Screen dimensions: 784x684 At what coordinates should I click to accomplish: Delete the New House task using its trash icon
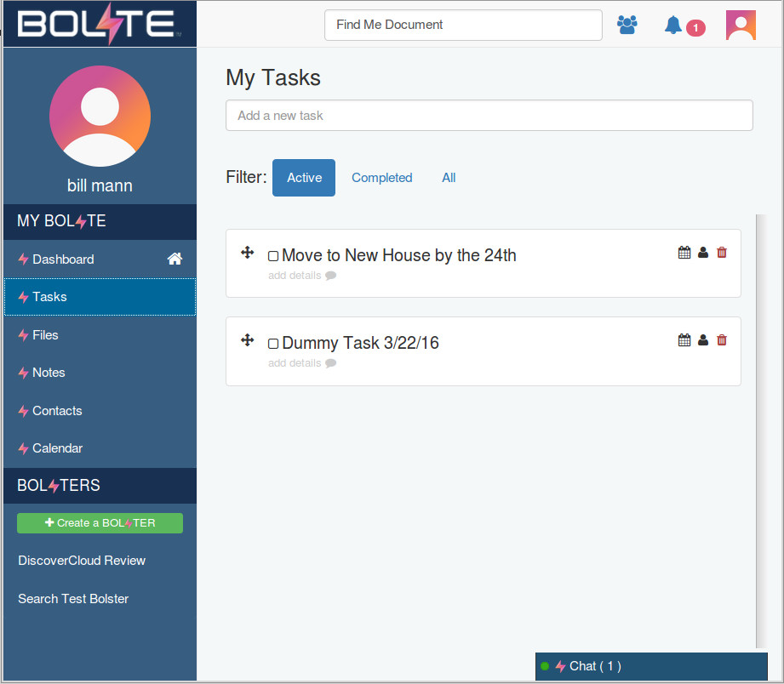tap(721, 252)
